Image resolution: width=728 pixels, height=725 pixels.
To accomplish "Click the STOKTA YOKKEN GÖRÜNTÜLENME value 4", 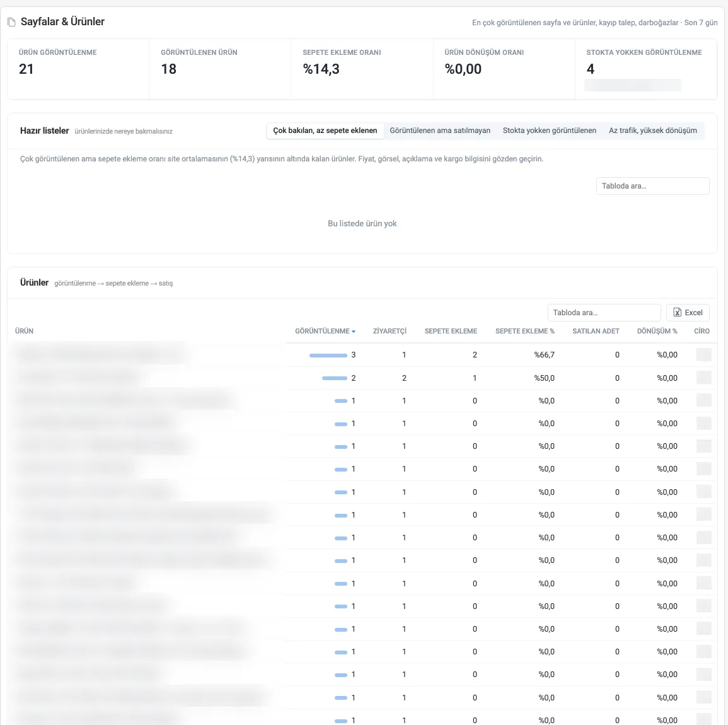I will click(591, 69).
